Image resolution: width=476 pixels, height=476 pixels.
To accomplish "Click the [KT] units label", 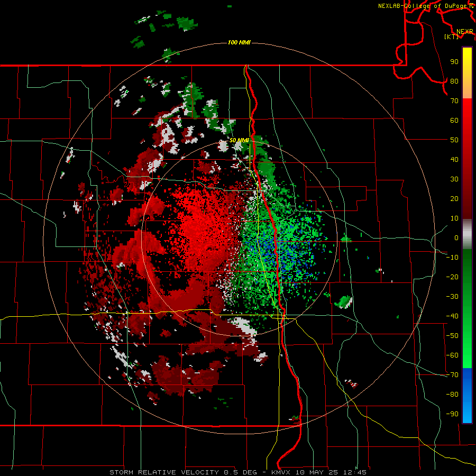I will [x=452, y=36].
